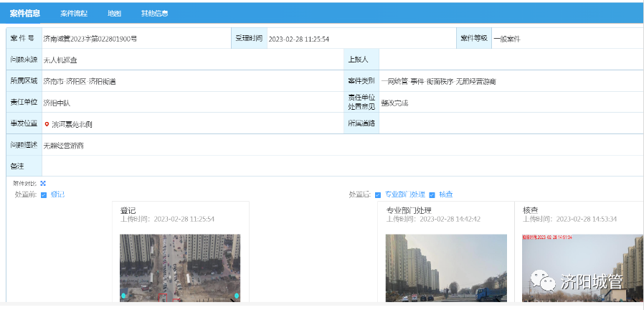Image resolution: width=644 pixels, height=310 pixels.
Task: Click the red location pin icon
Action: [47, 124]
